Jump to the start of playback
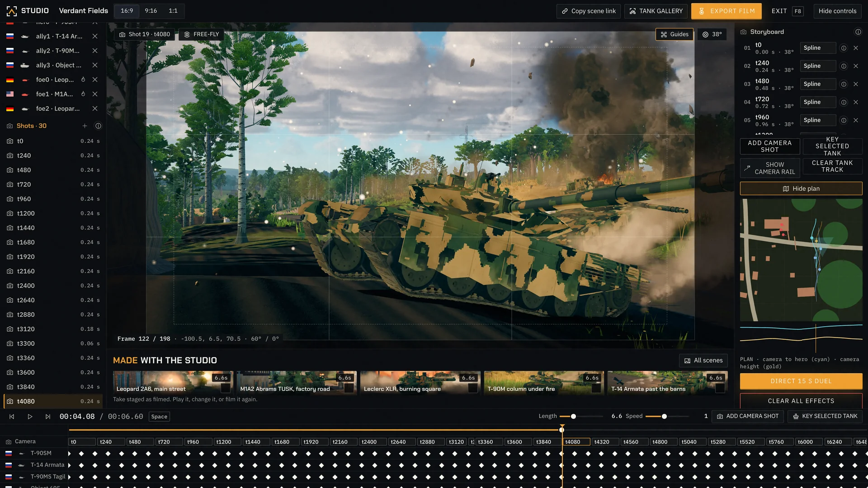Image resolution: width=868 pixels, height=488 pixels. pyautogui.click(x=12, y=417)
